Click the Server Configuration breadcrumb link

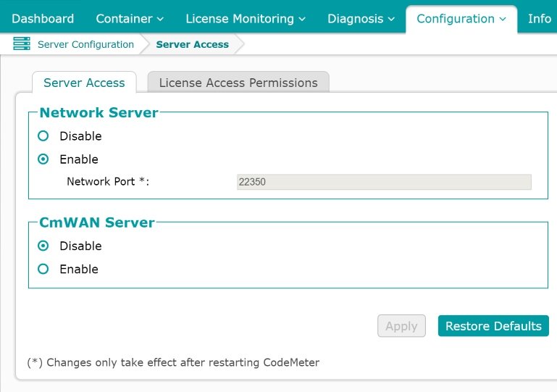85,44
